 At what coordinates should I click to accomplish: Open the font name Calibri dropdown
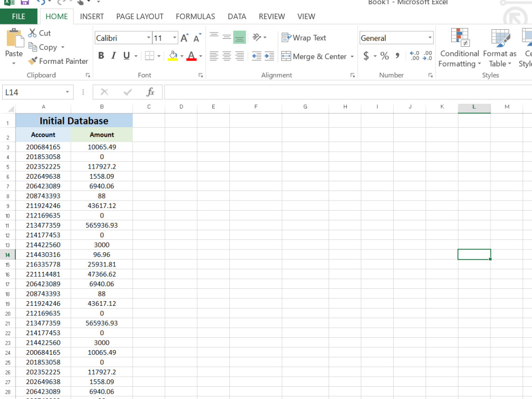[148, 38]
